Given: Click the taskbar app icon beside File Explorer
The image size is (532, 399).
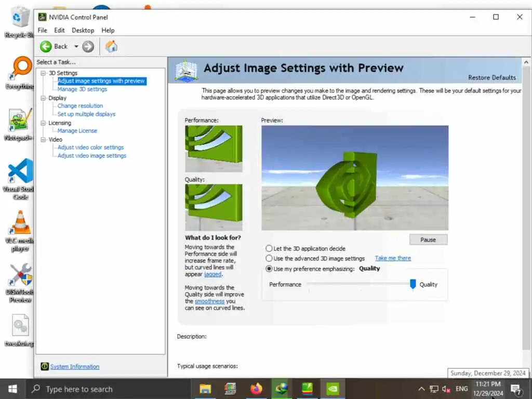Looking at the screenshot, I should 230,389.
